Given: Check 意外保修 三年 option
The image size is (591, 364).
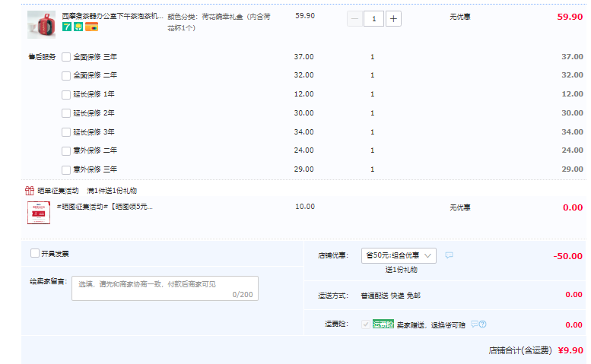Looking at the screenshot, I should pyautogui.click(x=66, y=169).
